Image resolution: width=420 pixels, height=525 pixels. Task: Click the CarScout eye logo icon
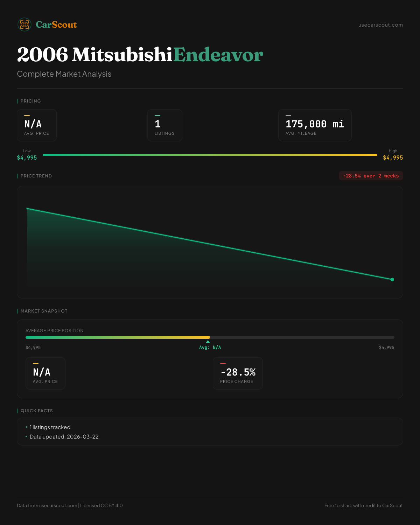point(24,24)
